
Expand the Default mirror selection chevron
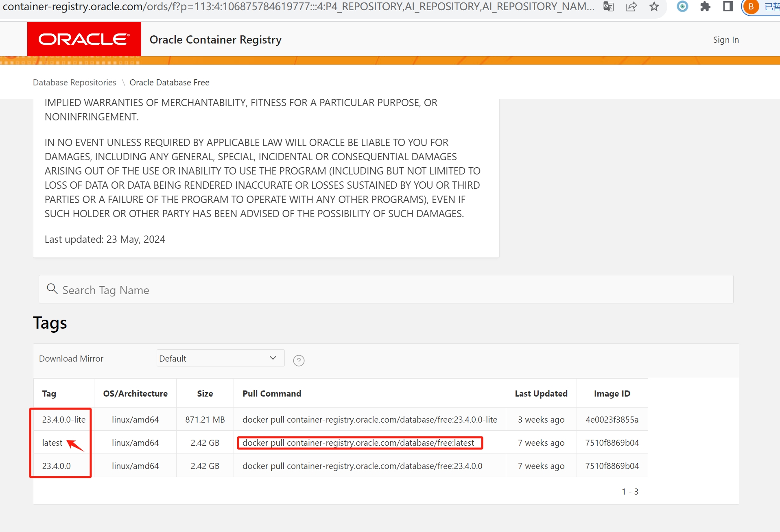pyautogui.click(x=273, y=358)
